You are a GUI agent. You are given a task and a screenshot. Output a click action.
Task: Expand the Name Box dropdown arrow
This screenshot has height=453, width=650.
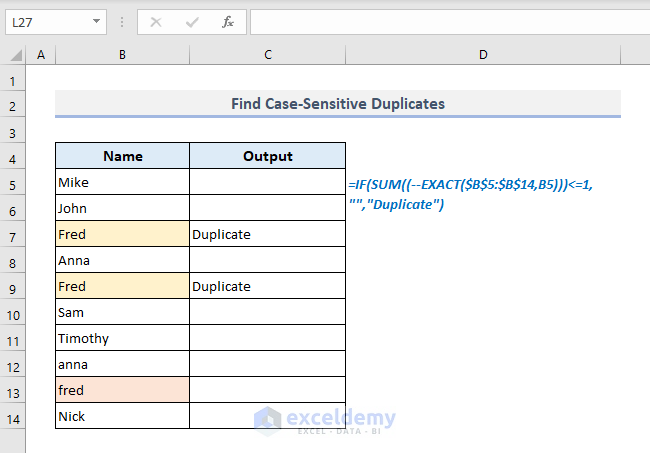click(x=96, y=21)
